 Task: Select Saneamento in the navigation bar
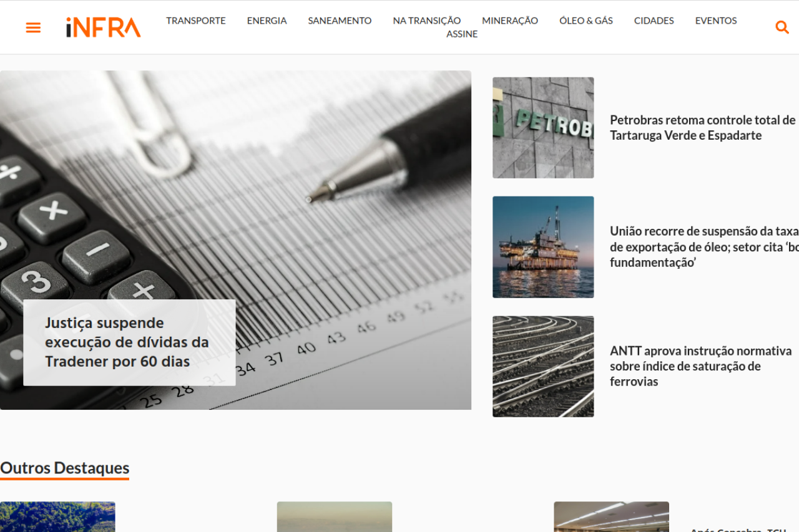340,21
